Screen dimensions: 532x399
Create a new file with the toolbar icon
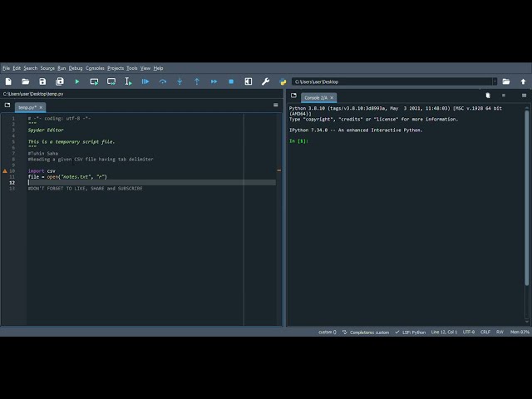[x=8, y=81]
